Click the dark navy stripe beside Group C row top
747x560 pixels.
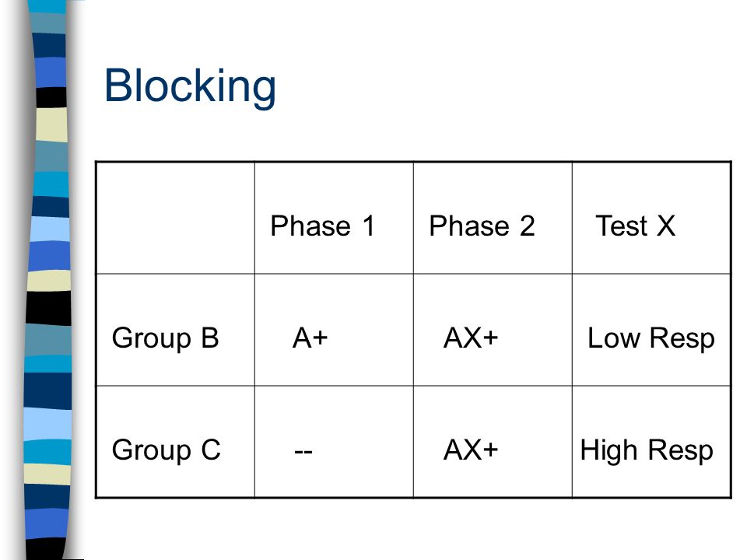(x=47, y=391)
